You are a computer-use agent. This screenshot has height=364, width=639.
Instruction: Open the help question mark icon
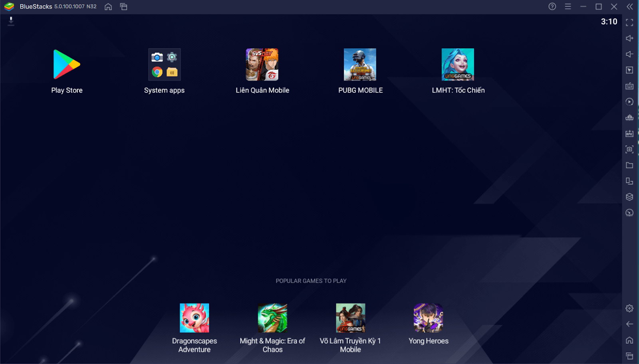[x=552, y=6]
